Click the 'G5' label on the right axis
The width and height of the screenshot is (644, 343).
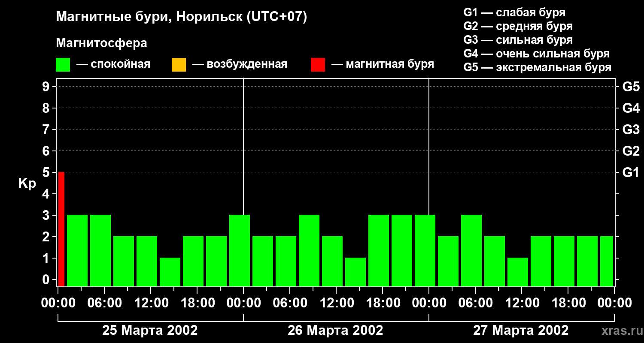point(631,87)
